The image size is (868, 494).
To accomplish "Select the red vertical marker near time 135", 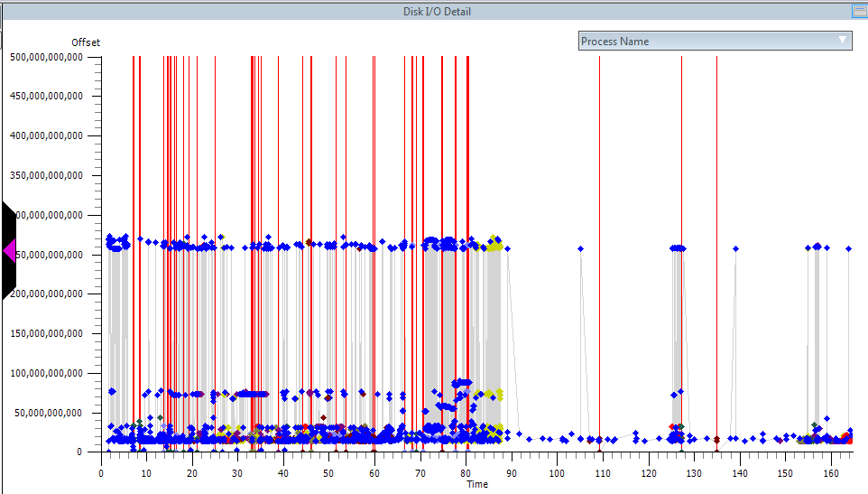I will 716,181.
